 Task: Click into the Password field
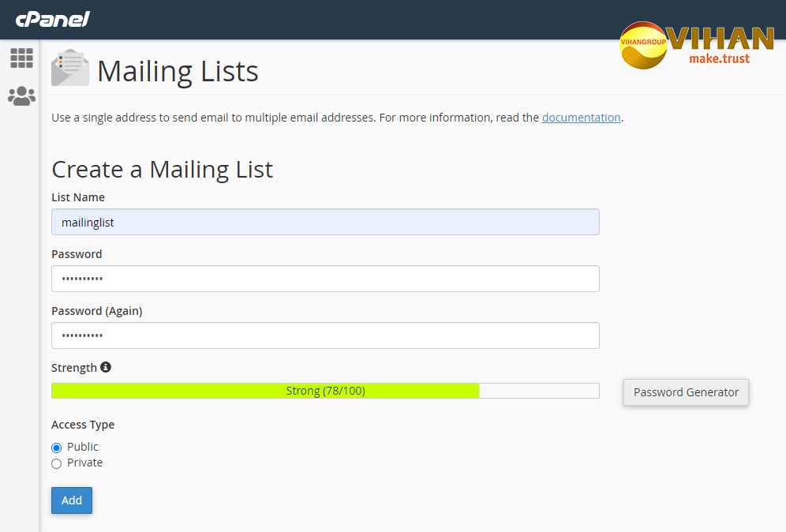coord(325,279)
